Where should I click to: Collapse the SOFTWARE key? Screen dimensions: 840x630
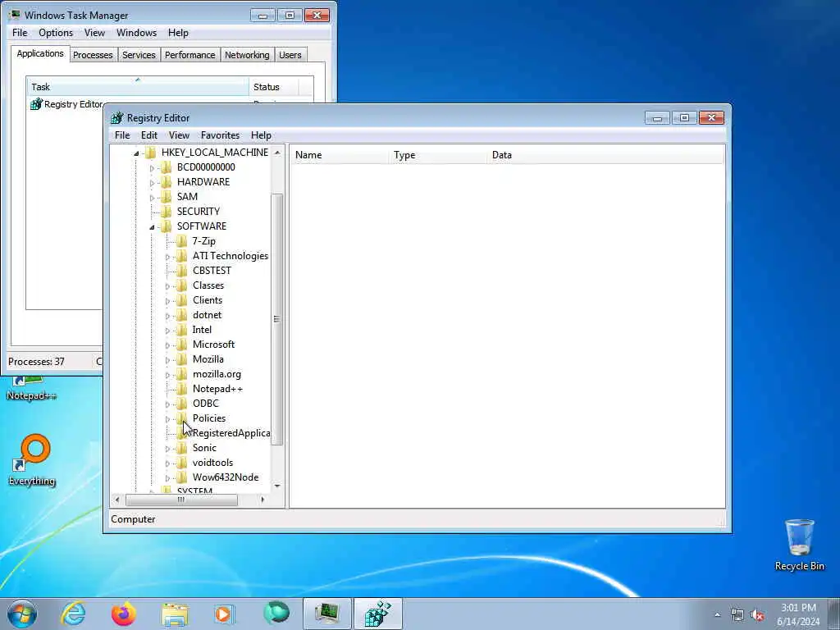(x=152, y=227)
